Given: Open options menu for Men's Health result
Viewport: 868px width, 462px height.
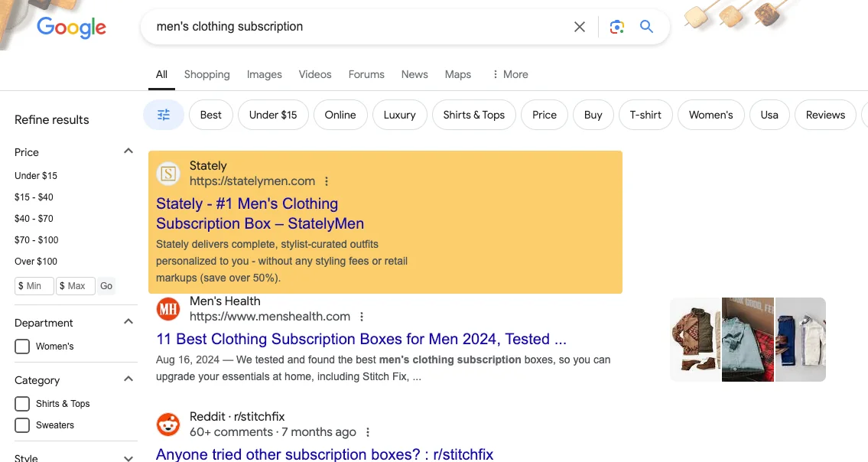Looking at the screenshot, I should click(x=362, y=317).
